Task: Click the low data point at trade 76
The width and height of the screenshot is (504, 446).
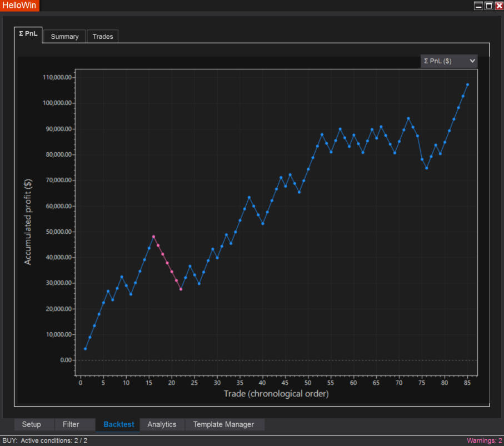Action: pos(427,168)
